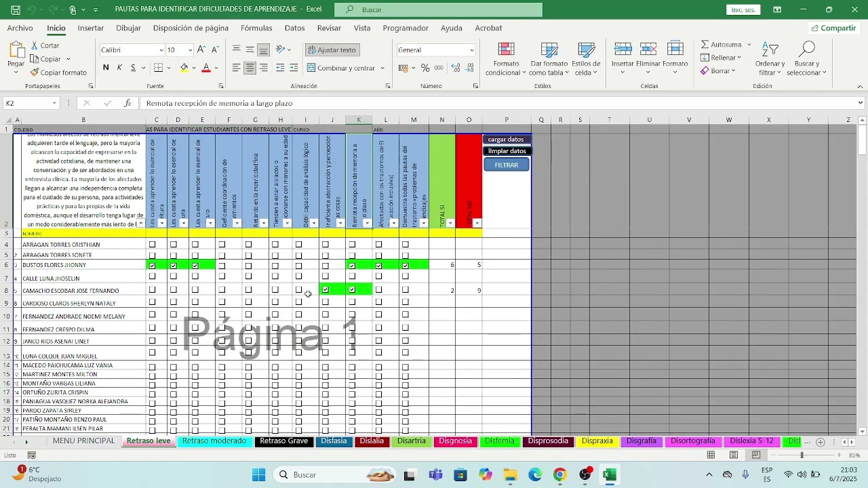Viewport: 868px width, 488px height.
Task: Open Find and Select (Buscar y seleccionar)
Action: click(806, 60)
